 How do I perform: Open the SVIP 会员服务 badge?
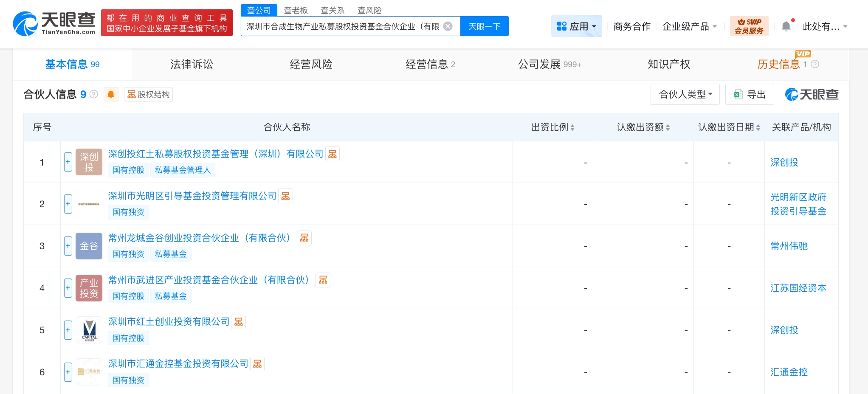pyautogui.click(x=749, y=26)
